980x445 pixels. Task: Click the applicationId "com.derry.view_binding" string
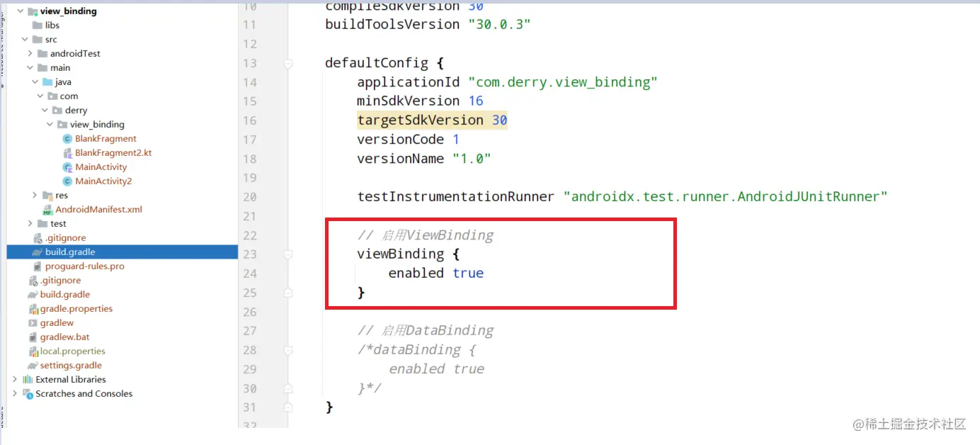[x=563, y=82]
